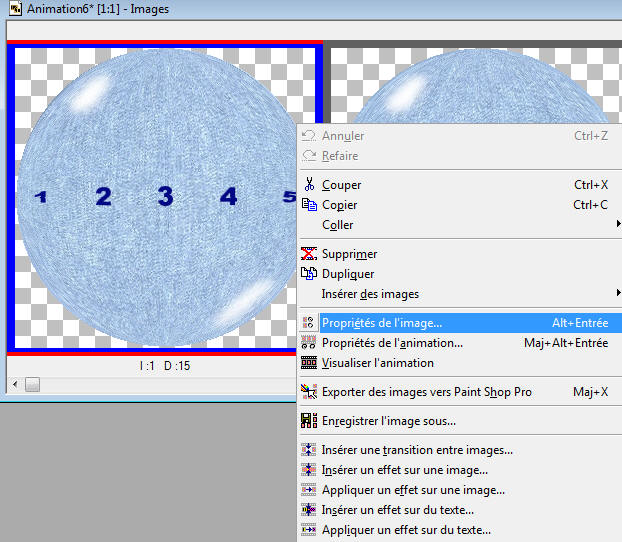Click the Appliquer un effet sur du texte icon

[x=309, y=529]
